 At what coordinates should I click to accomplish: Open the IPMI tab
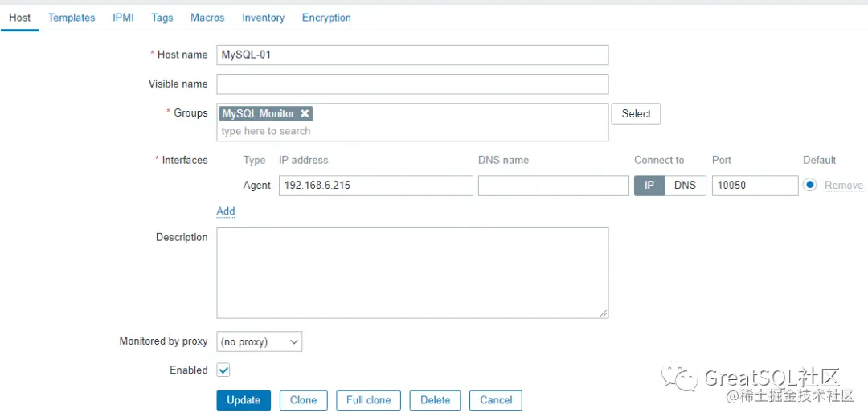[x=123, y=18]
